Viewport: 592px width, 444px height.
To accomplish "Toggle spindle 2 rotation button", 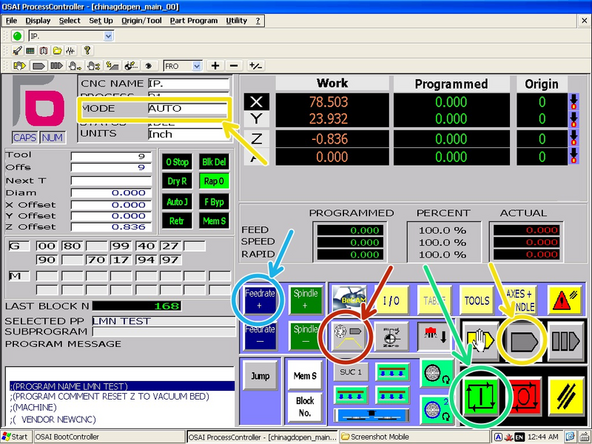I will point(436,410).
